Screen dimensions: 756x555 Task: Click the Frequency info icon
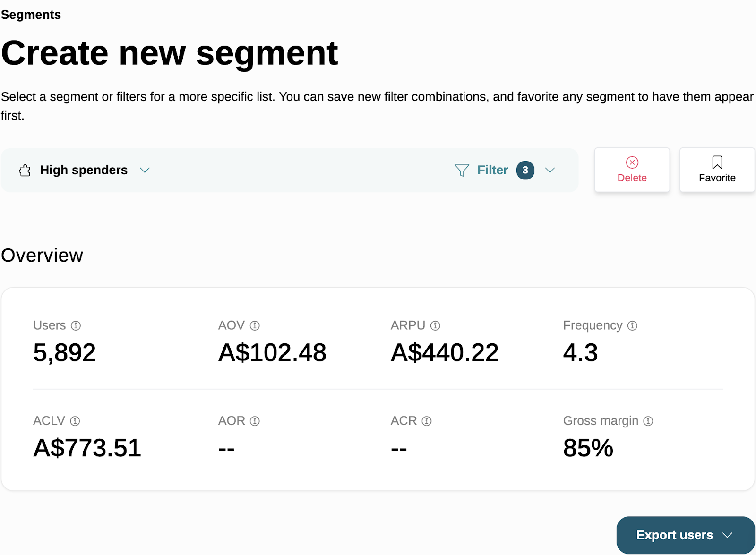tap(632, 325)
